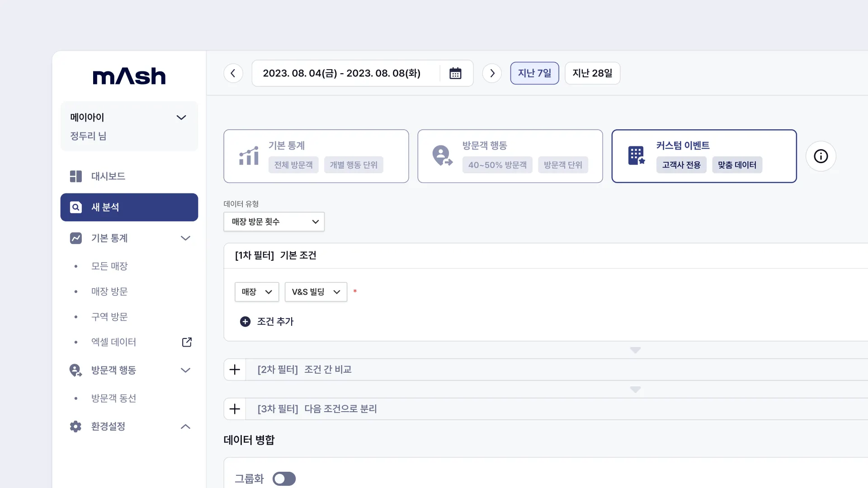868x488 pixels.
Task: Click plus icon for 3차 필터
Action: [x=235, y=409]
